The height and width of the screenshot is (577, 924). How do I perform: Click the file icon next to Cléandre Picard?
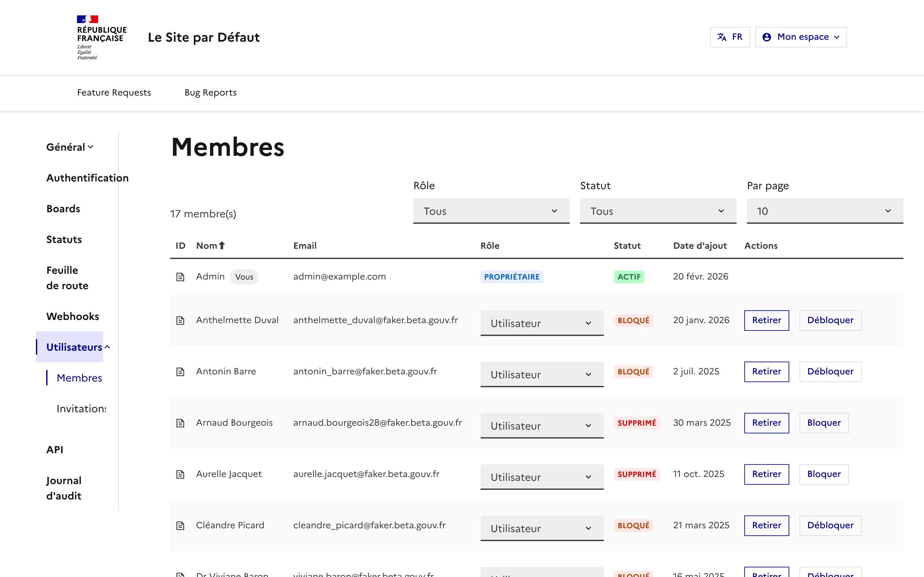(180, 525)
